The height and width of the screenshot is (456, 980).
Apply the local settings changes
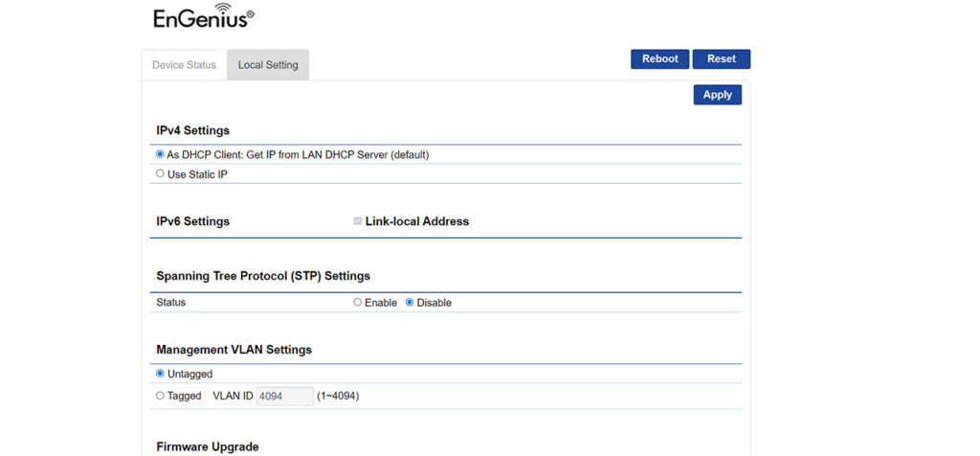click(x=717, y=95)
